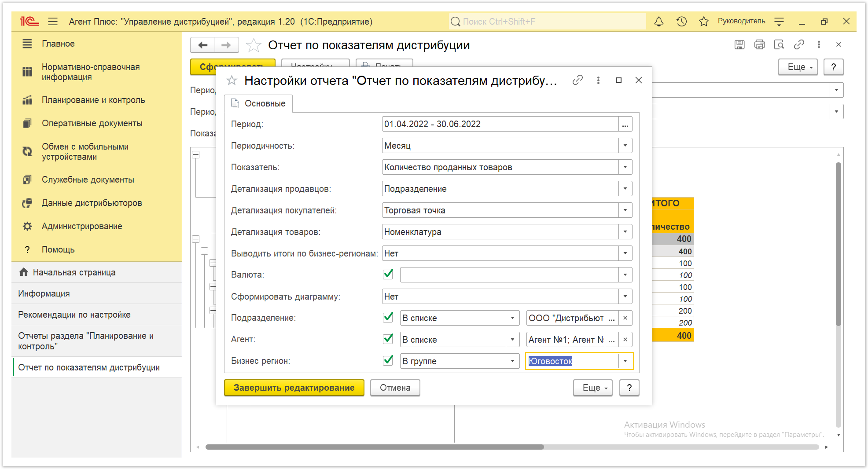Open comparison type dropdown for Бизнес регион
Image resolution: width=868 pixels, height=469 pixels.
[512, 361]
